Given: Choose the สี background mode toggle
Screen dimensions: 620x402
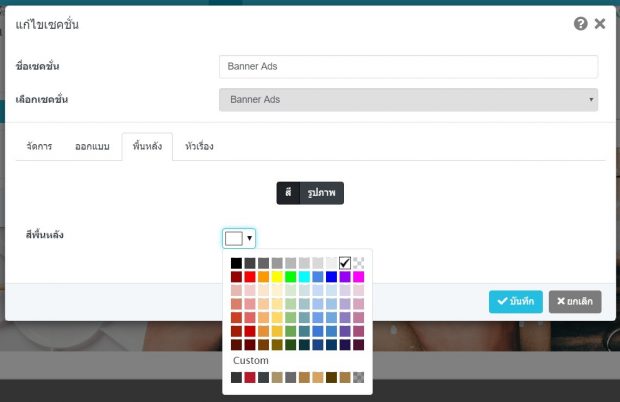Looking at the screenshot, I should coord(288,193).
